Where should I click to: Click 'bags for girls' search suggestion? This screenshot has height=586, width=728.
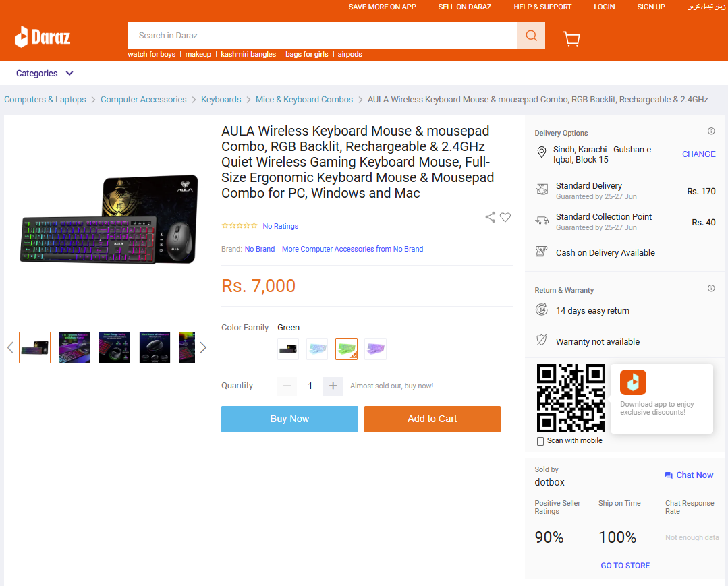pos(307,55)
